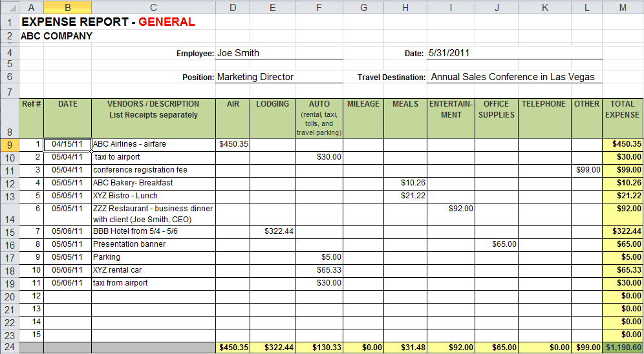Select column M header
The height and width of the screenshot is (354, 644).
tap(623, 6)
